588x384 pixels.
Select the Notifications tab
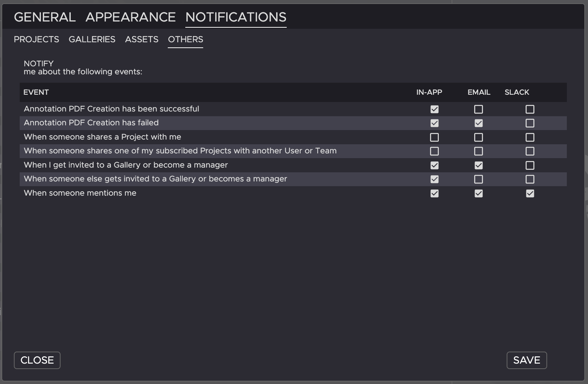pos(236,17)
